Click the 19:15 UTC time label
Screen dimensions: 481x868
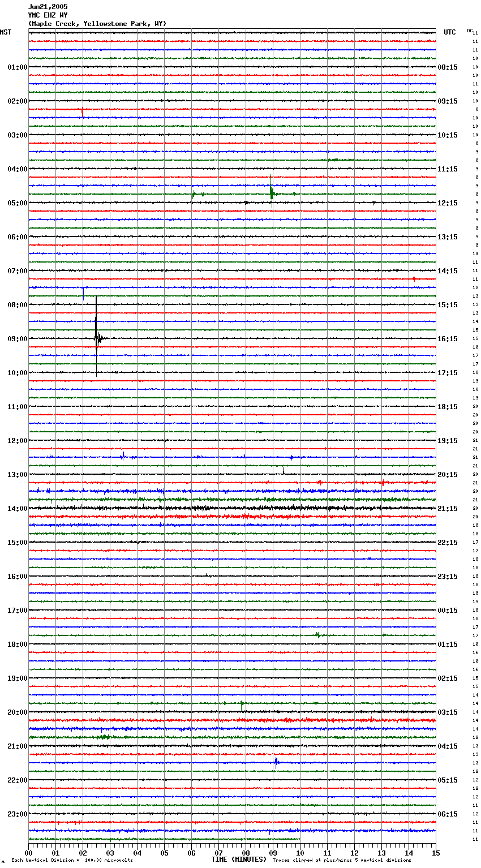pos(448,441)
